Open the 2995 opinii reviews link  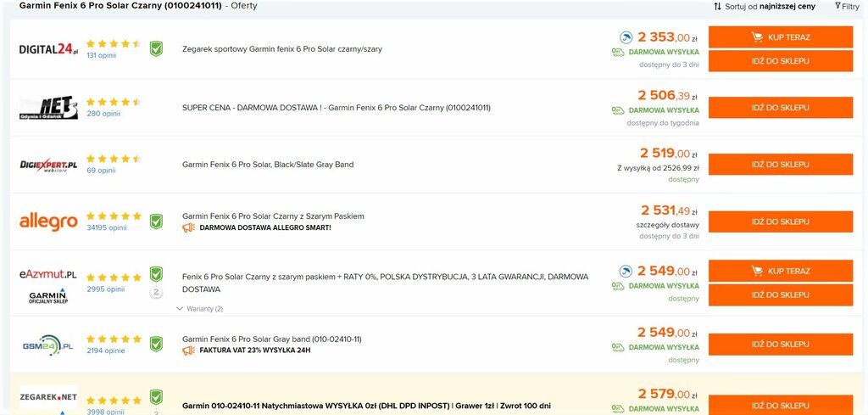click(106, 289)
